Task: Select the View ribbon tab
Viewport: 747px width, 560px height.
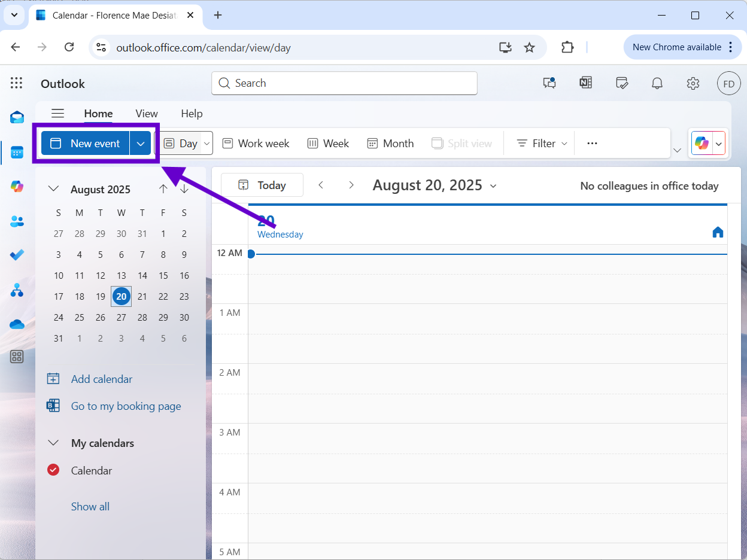Action: pyautogui.click(x=147, y=114)
